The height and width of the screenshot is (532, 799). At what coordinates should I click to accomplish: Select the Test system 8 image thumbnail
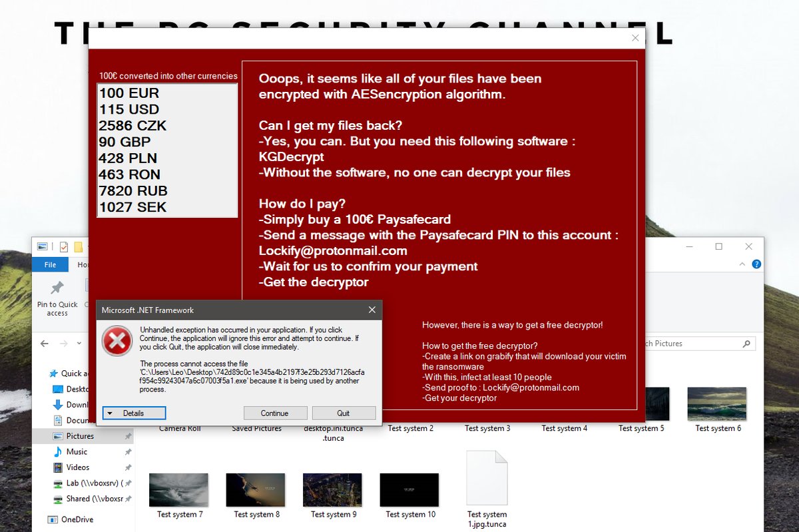coord(256,490)
